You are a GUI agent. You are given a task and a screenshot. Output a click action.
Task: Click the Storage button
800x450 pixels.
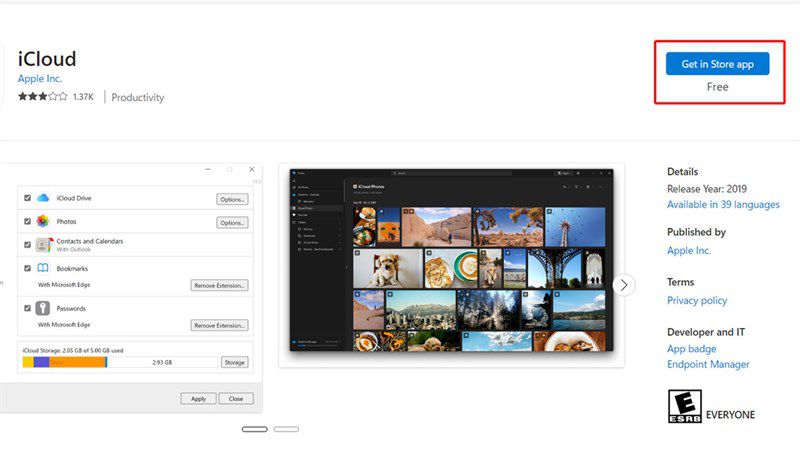(x=235, y=362)
